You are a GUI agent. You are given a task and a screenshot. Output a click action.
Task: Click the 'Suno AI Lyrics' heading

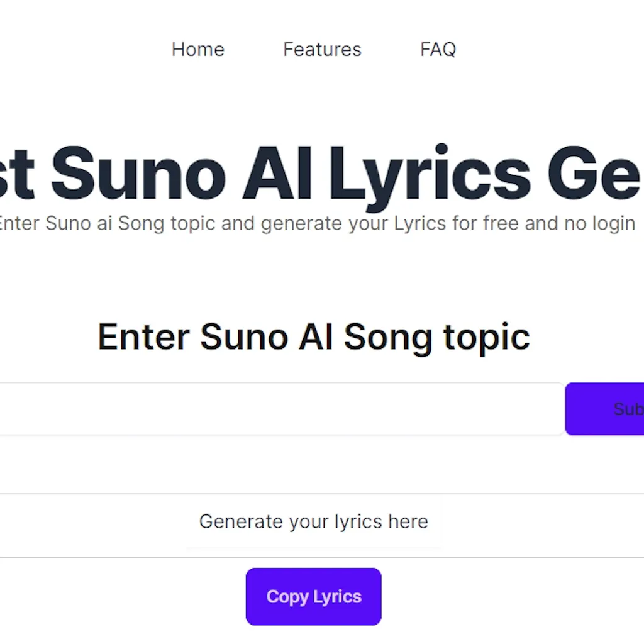click(314, 173)
